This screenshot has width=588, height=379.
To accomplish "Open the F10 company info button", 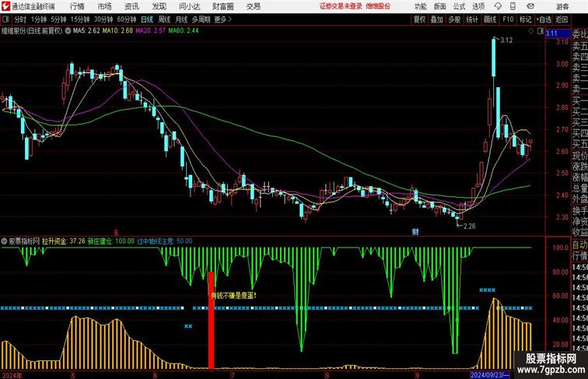I will pyautogui.click(x=508, y=19).
